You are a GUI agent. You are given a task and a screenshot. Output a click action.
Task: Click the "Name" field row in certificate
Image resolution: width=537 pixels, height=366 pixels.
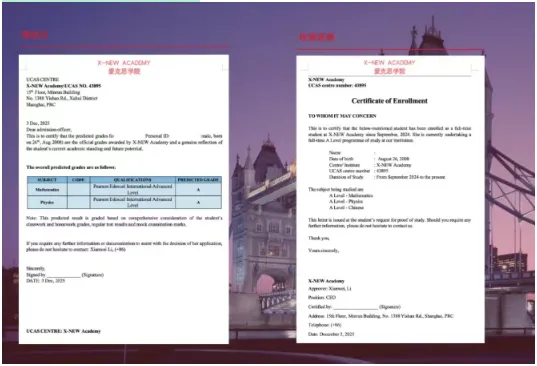click(352, 153)
